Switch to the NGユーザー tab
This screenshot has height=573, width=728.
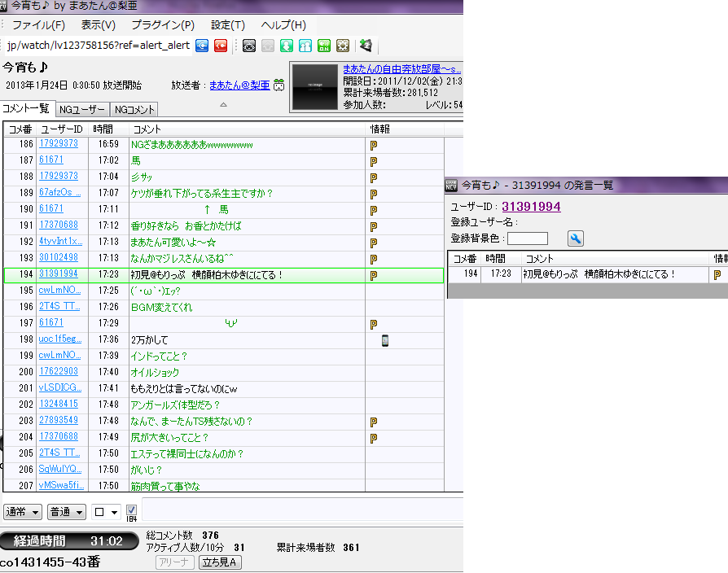(82, 110)
